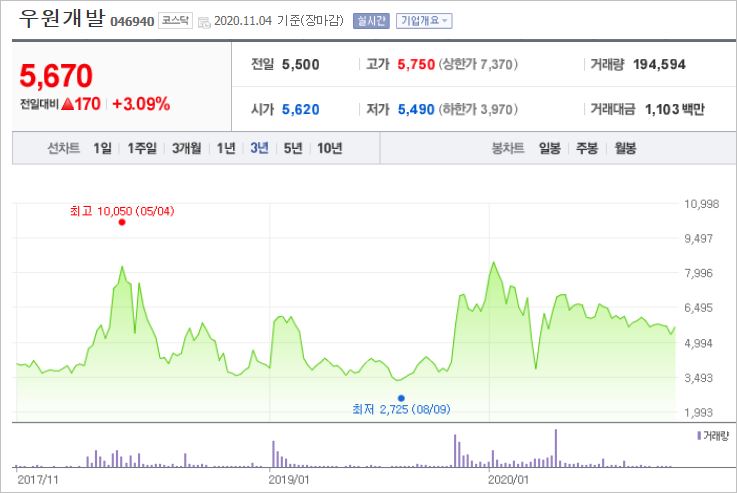Image resolution: width=737 pixels, height=493 pixels.
Task: Click the 2017/11 axis date label
Action: [38, 480]
